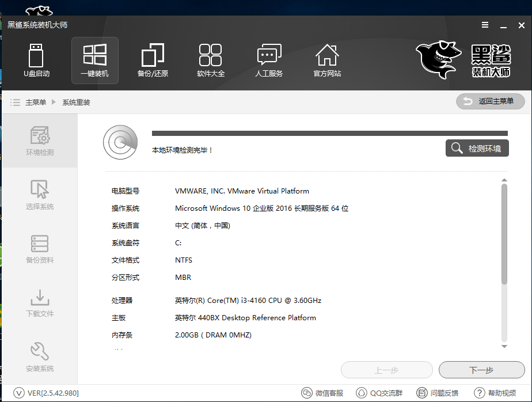Screen dimensions: 532x402
Task: Click the 电脑型号 label
Action: click(x=126, y=191)
